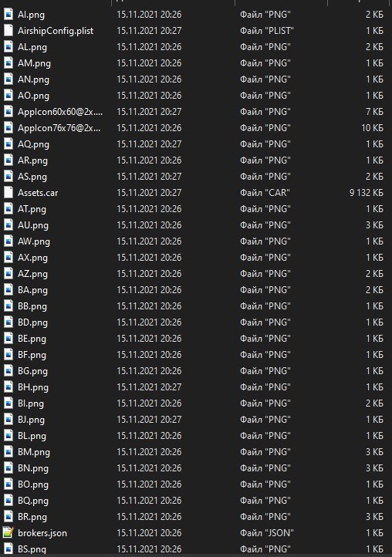Click the AI.png file icon
Image resolution: width=392 pixels, height=557 pixels.
point(8,14)
